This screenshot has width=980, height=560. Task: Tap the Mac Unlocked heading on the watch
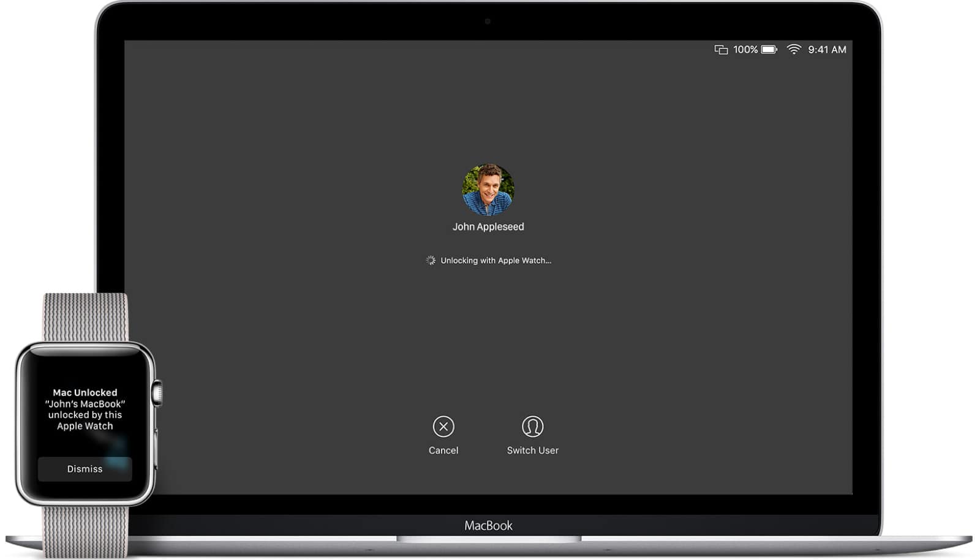point(85,392)
